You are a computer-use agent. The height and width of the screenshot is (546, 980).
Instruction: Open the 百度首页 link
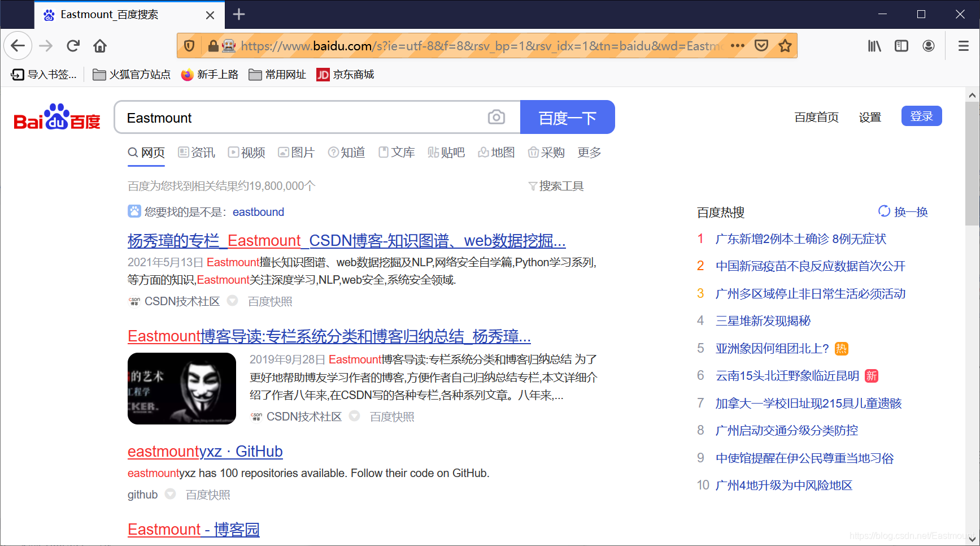coord(816,117)
